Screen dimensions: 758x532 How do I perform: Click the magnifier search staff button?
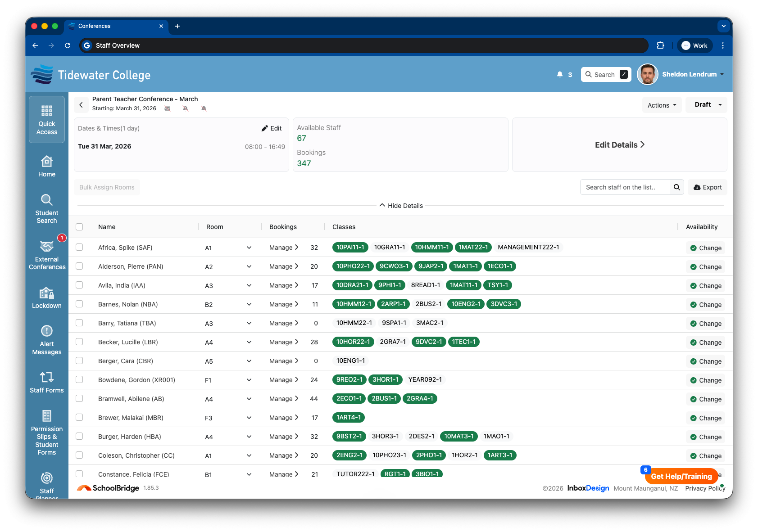[676, 187]
